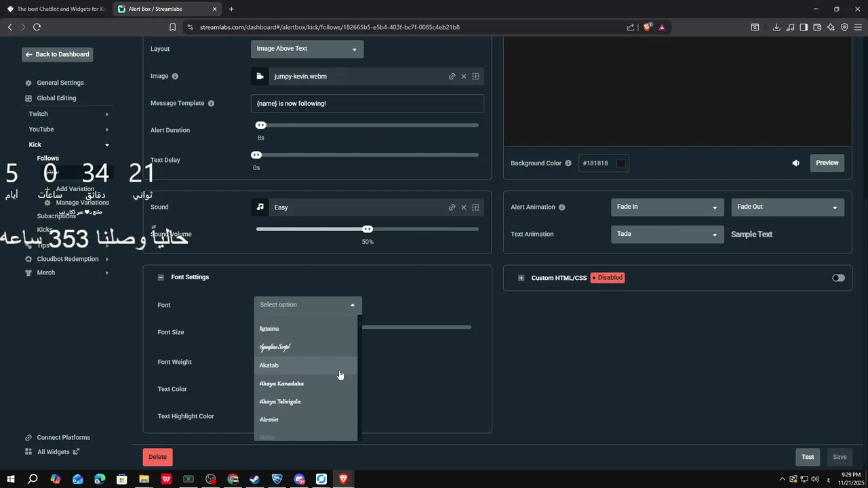Open media gallery grid for jumpy-kevin.webm

[x=475, y=77]
